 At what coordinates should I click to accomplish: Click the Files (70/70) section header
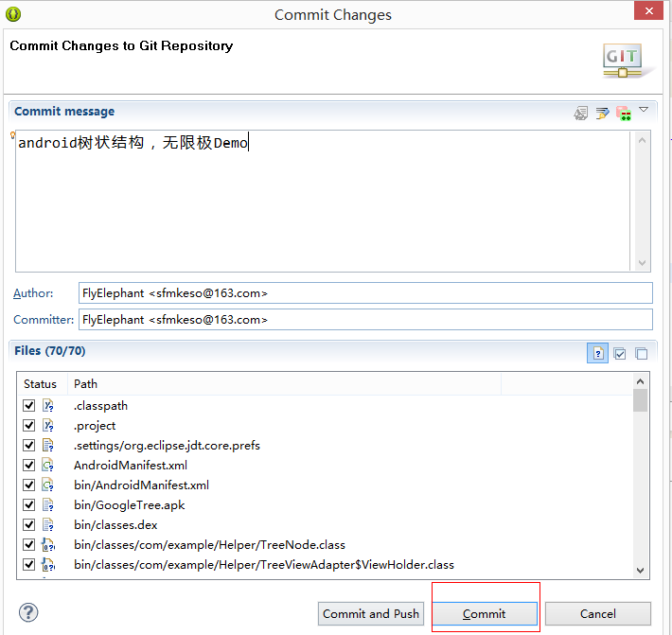[x=50, y=350]
